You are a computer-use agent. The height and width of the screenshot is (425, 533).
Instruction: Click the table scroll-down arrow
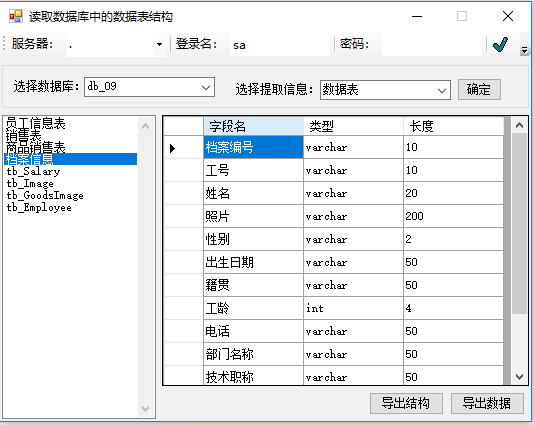pos(519,376)
